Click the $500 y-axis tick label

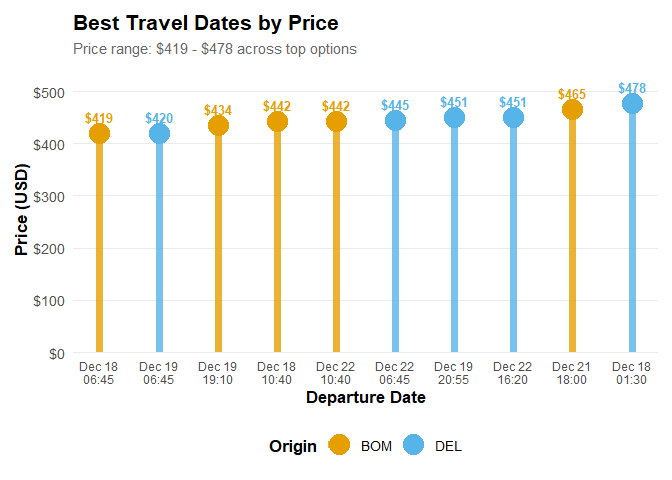[49, 92]
